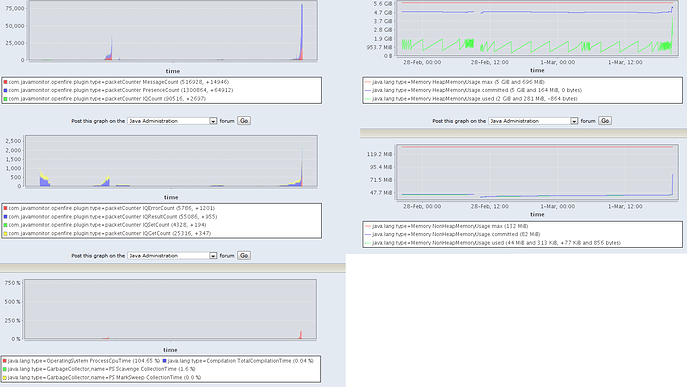This screenshot has height=387, width=690.
Task: Select the NonHeapMemoryUsage.used legend entry
Action: coord(493,243)
